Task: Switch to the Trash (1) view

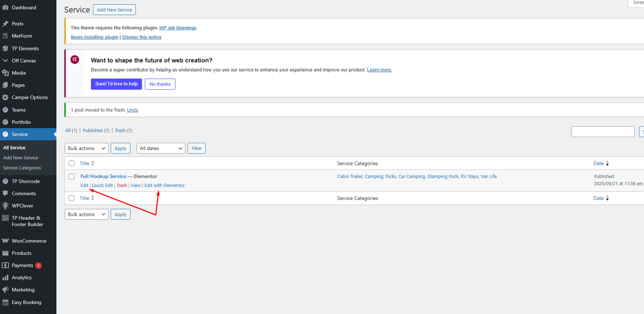Action: [123, 131]
